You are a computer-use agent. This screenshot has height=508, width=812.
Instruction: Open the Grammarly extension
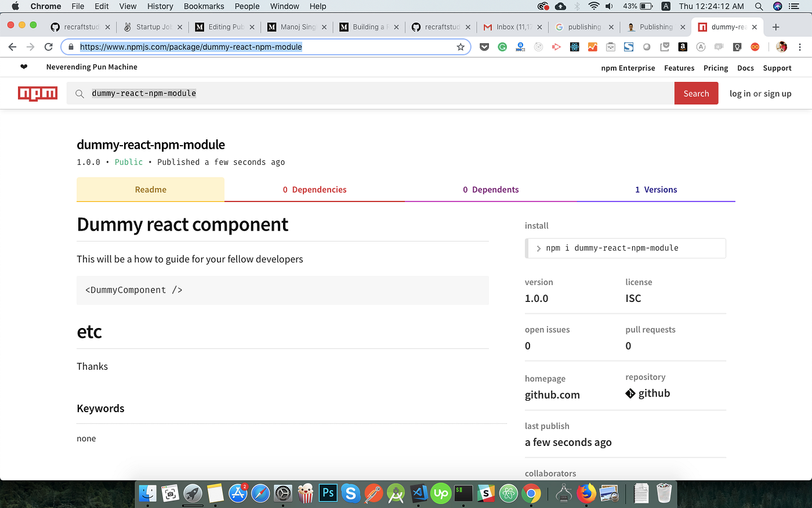coord(502,47)
